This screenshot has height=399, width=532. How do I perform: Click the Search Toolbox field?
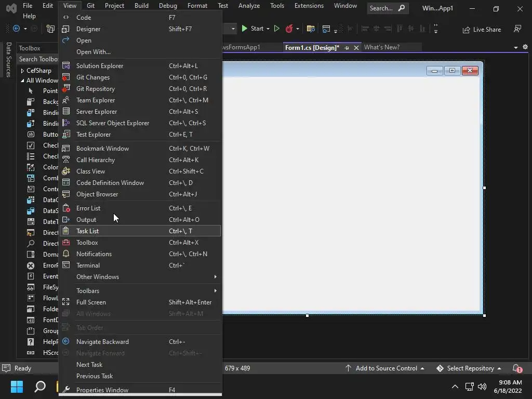pyautogui.click(x=38, y=59)
